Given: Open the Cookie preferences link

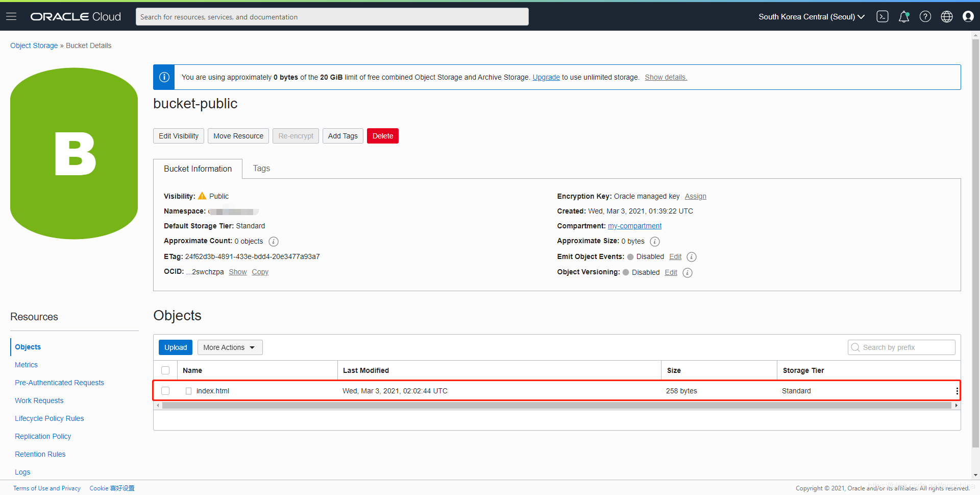Looking at the screenshot, I should pyautogui.click(x=112, y=488).
